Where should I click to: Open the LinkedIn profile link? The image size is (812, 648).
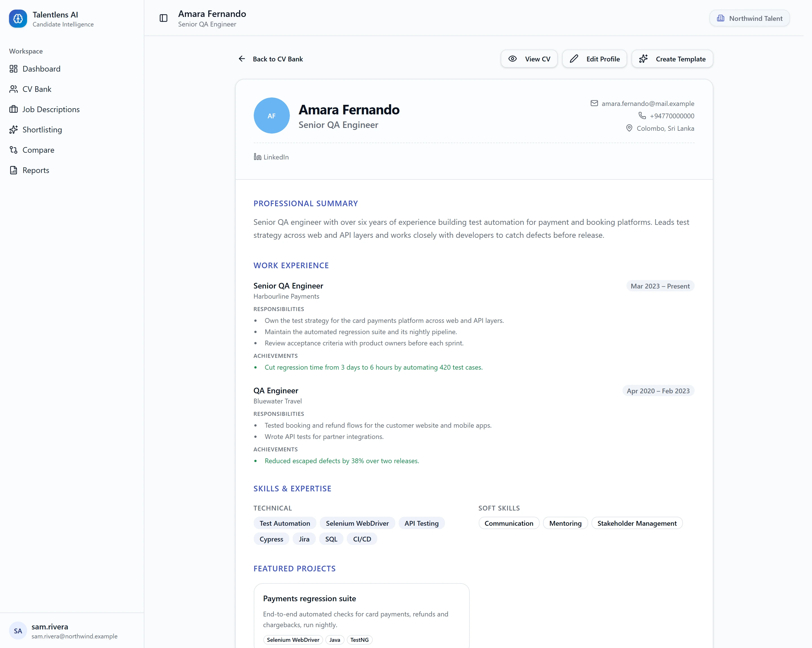271,157
